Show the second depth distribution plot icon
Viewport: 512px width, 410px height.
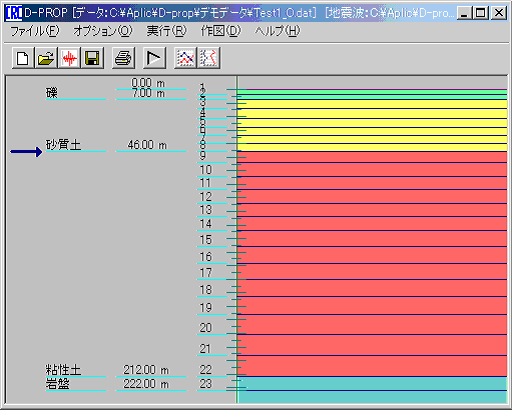209,58
